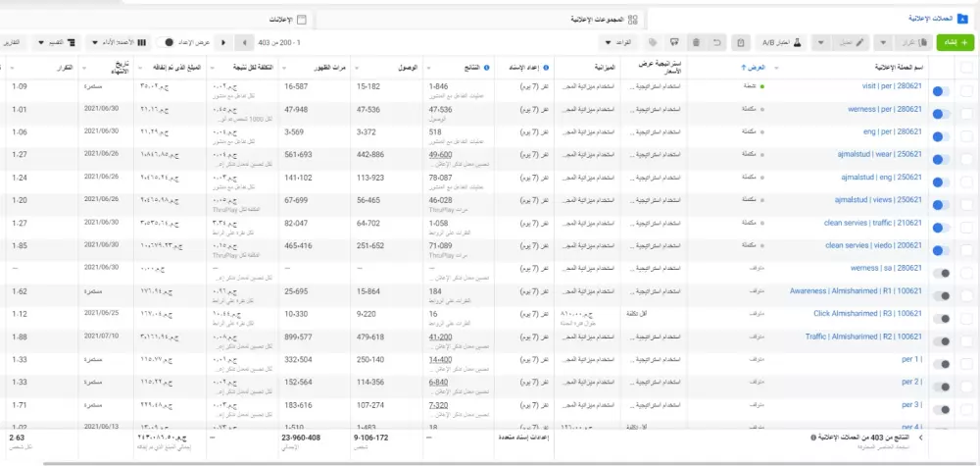
Task: Click the undo arrow icon
Action: pyautogui.click(x=717, y=42)
